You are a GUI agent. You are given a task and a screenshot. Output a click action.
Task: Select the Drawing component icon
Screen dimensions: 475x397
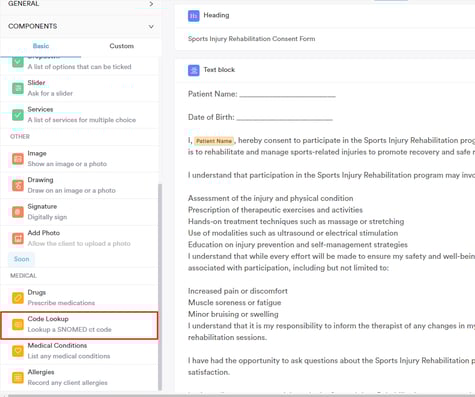tap(18, 185)
